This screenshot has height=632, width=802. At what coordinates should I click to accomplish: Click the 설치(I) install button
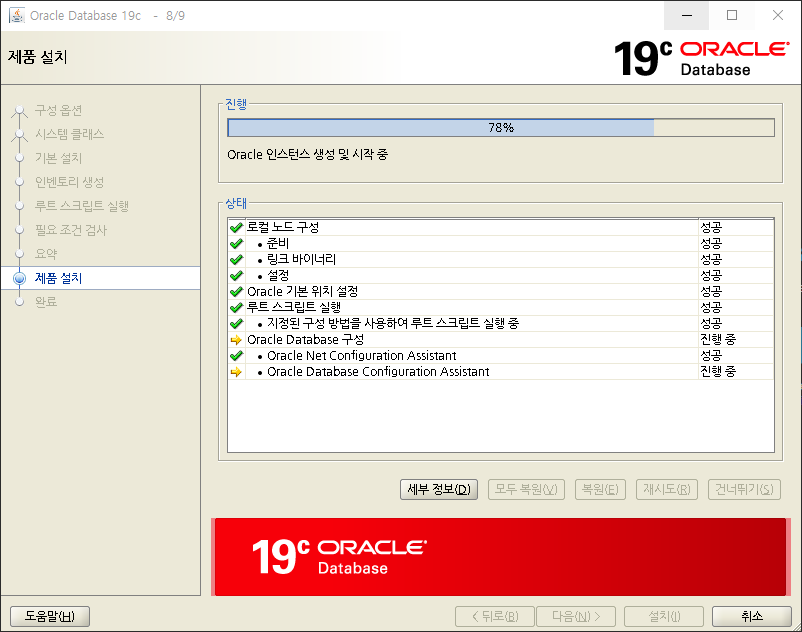click(x=664, y=616)
